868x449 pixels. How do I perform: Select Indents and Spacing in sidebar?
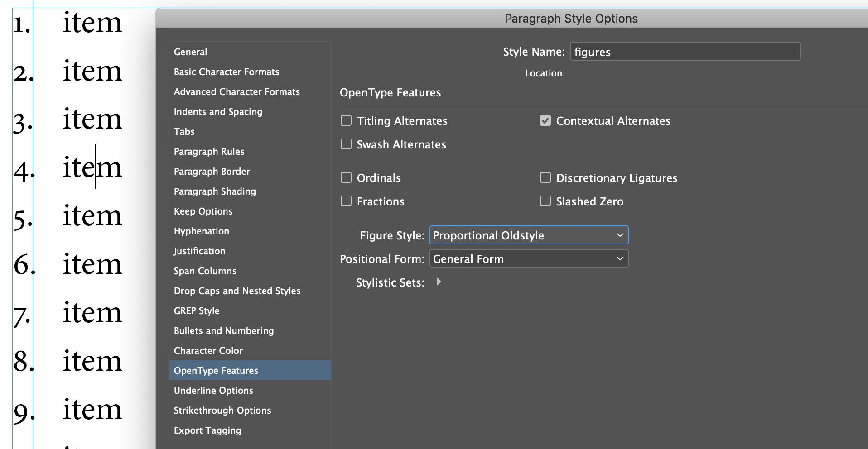[218, 112]
